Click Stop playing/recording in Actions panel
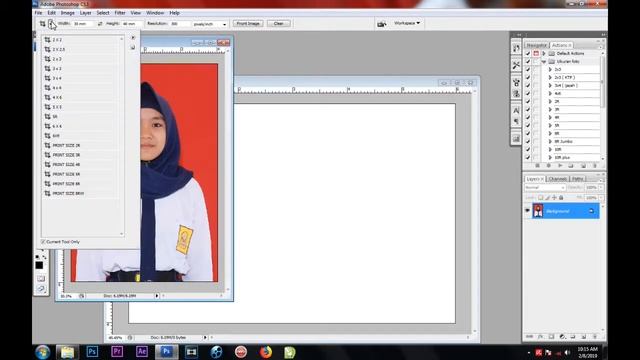The width and height of the screenshot is (640, 360). tap(537, 166)
